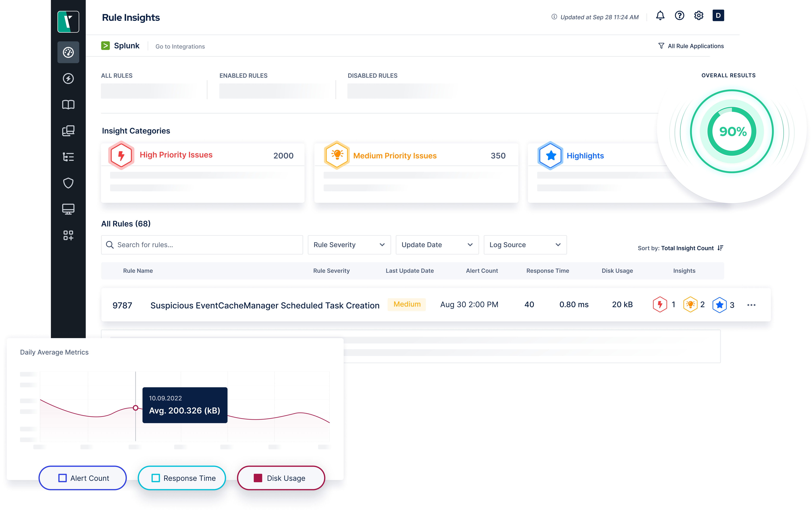Open the add-apps grid sidebar icon

tap(68, 235)
